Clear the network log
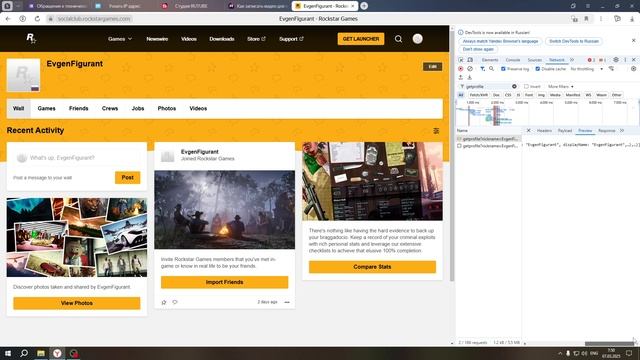The width and height of the screenshot is (640, 360). [470, 69]
